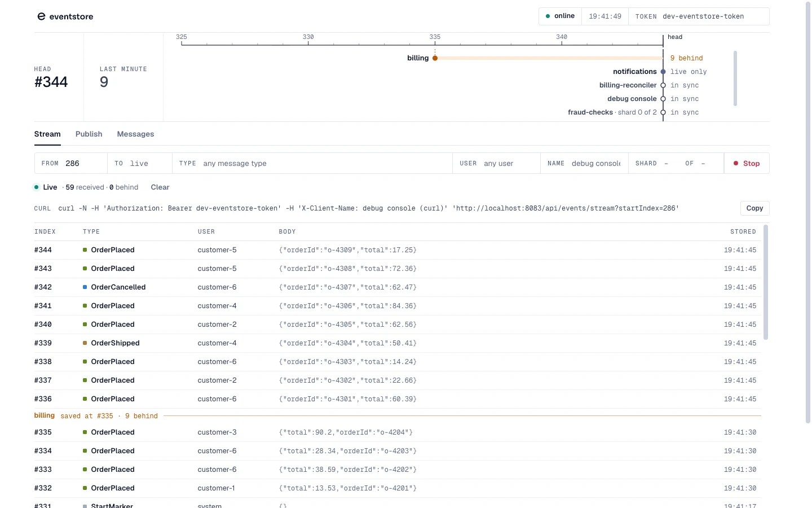Image resolution: width=812 pixels, height=508 pixels.
Task: Edit the NAME debug console field
Action: [584, 163]
